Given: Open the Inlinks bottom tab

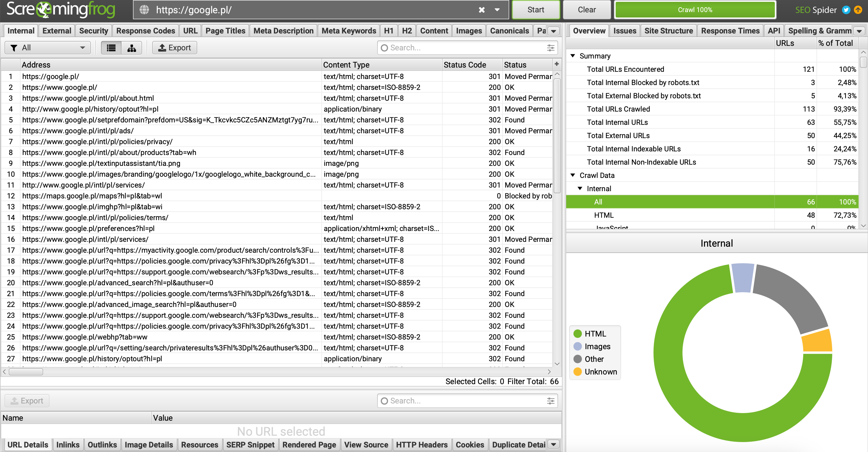Looking at the screenshot, I should pyautogui.click(x=68, y=444).
